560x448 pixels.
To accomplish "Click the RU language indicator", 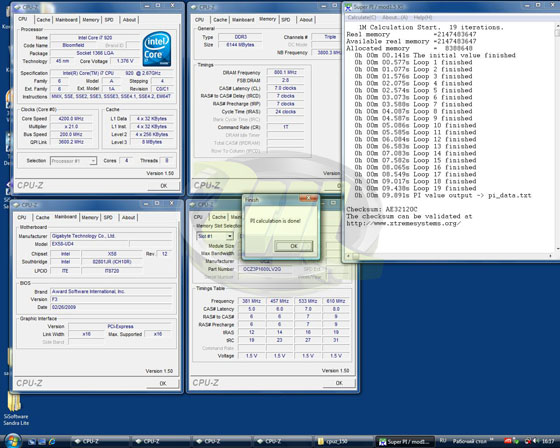I will tap(443, 441).
